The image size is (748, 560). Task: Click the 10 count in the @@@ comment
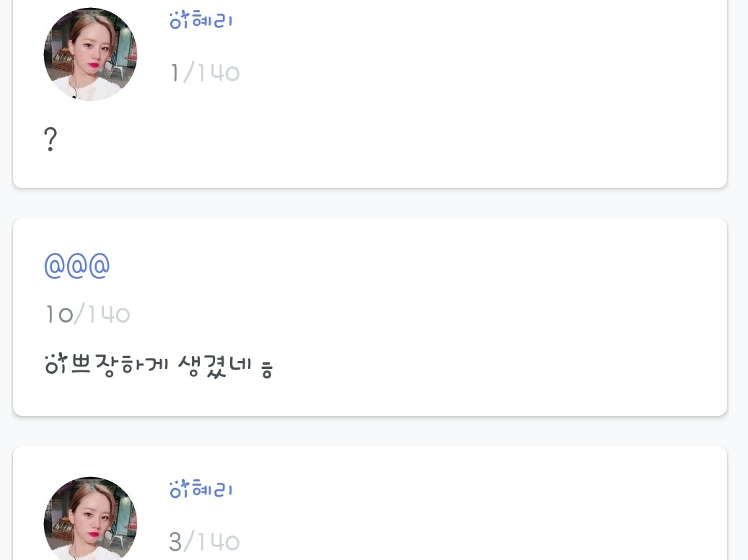(58, 314)
